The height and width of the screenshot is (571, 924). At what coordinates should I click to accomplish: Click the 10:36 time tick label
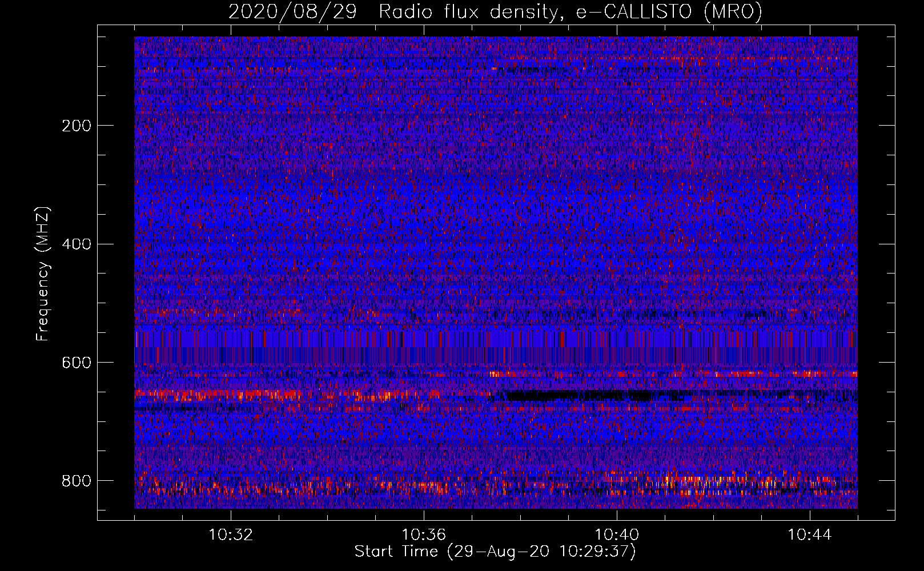(424, 535)
